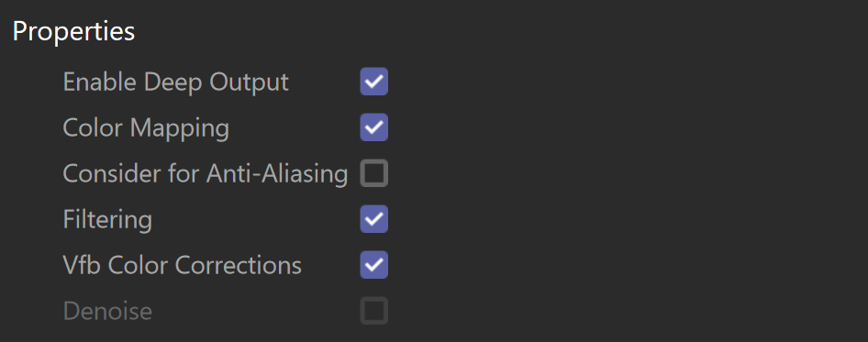The width and height of the screenshot is (868, 342).
Task: Click the Enable Deep Output label
Action: click(176, 82)
